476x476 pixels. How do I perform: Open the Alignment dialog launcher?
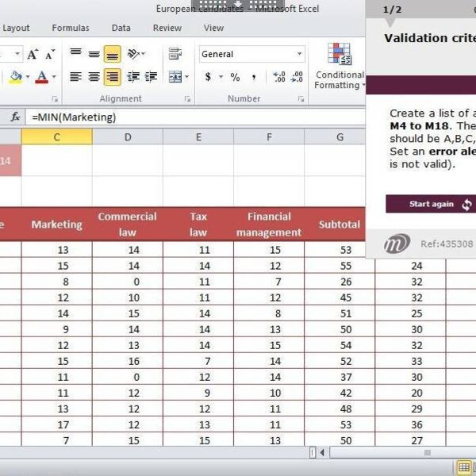(187, 99)
